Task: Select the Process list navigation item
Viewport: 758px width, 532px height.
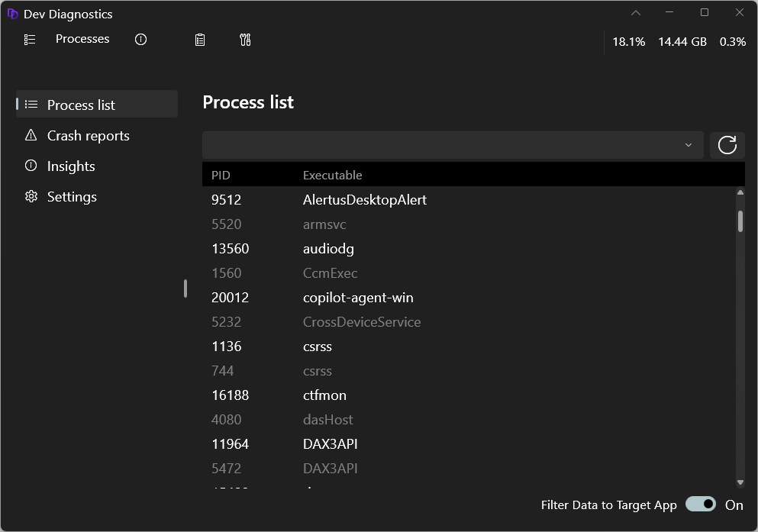Action: coord(97,105)
